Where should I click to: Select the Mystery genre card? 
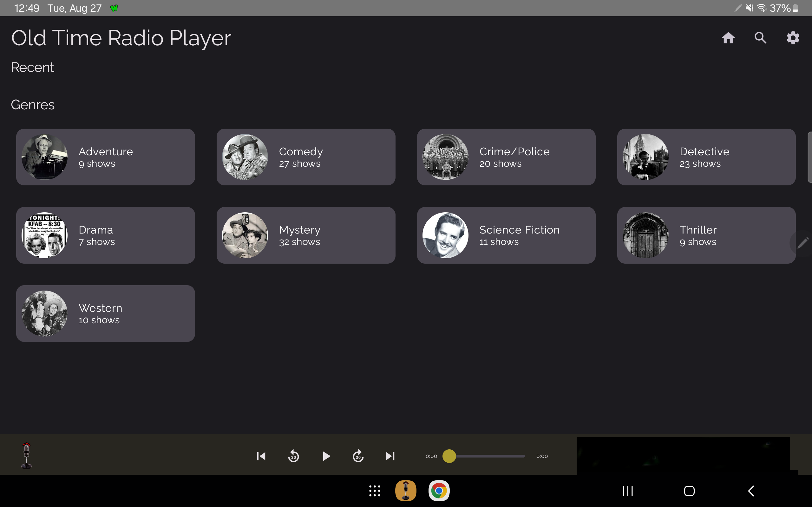[x=306, y=235]
